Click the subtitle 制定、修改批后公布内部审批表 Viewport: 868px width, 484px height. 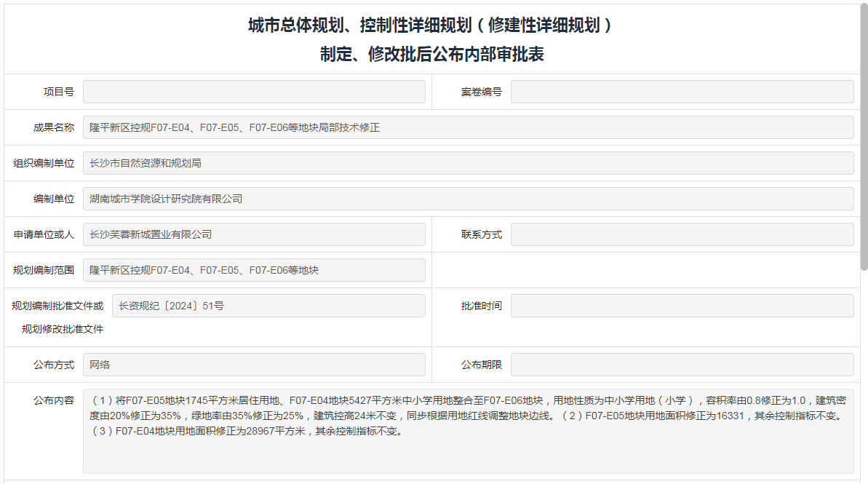point(432,55)
